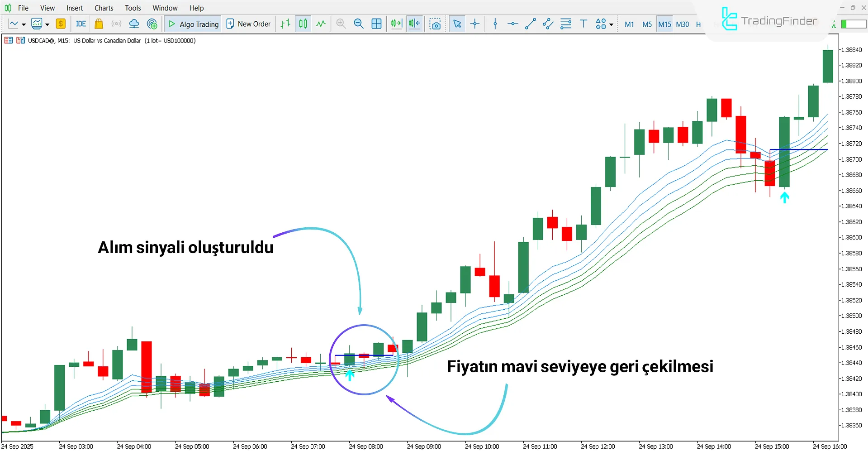
Task: Open the Charts menu
Action: [x=104, y=8]
